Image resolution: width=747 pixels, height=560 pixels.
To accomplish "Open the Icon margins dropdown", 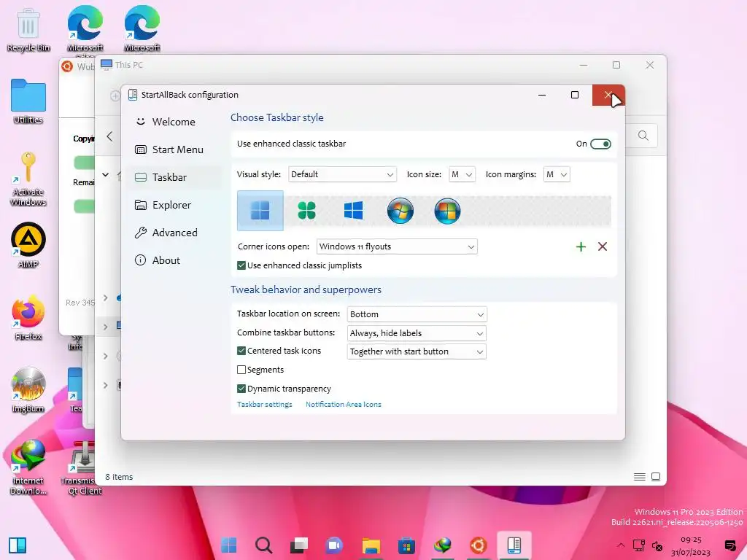I will coord(557,174).
